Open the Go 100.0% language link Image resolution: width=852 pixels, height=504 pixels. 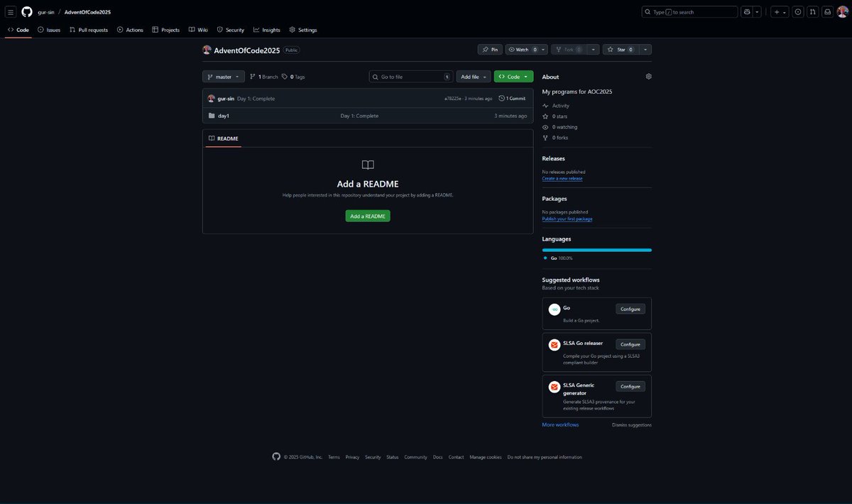pos(558,258)
